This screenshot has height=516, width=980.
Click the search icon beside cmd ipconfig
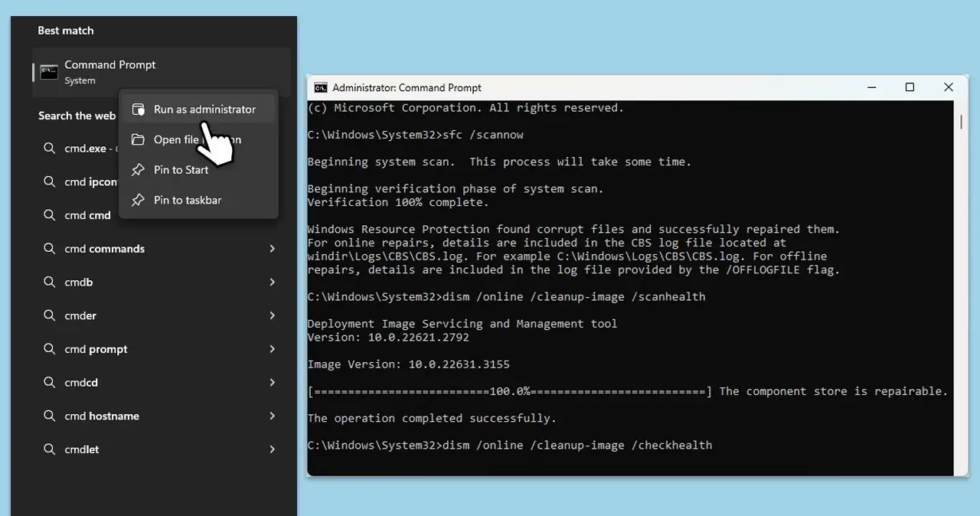pyautogui.click(x=50, y=181)
